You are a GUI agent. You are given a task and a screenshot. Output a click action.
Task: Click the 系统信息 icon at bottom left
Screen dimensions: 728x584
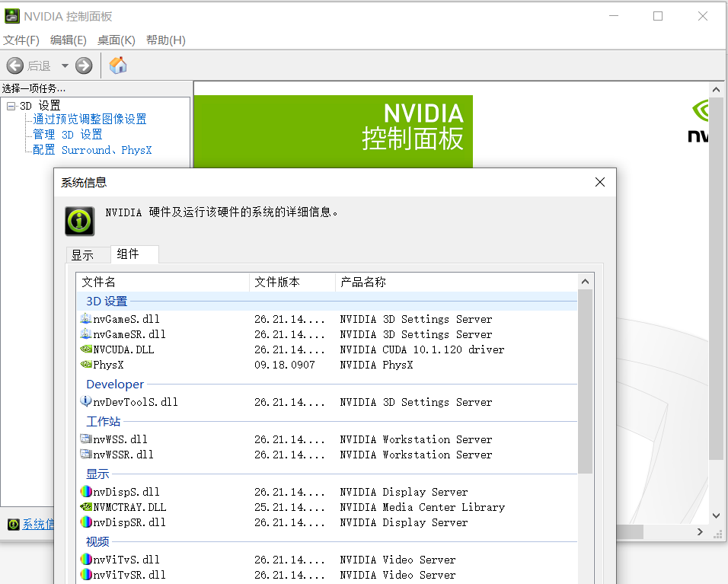[x=14, y=524]
